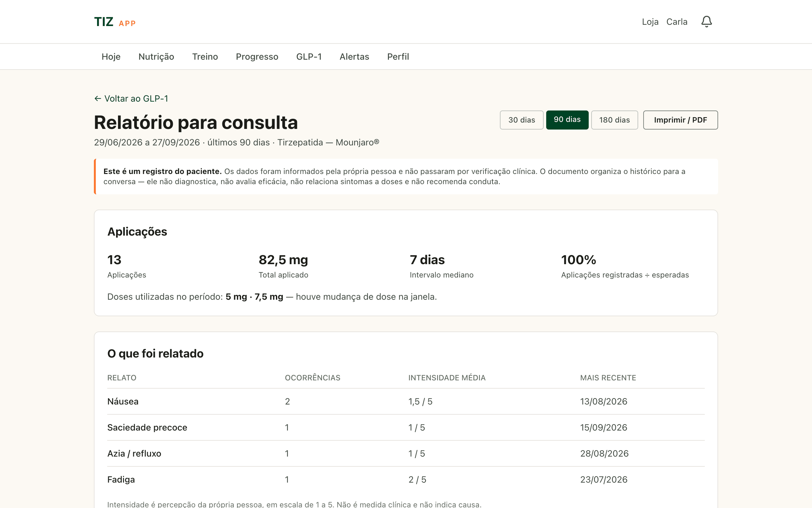Image resolution: width=812 pixels, height=508 pixels.
Task: Click the Imprimir / PDF button
Action: [680, 120]
